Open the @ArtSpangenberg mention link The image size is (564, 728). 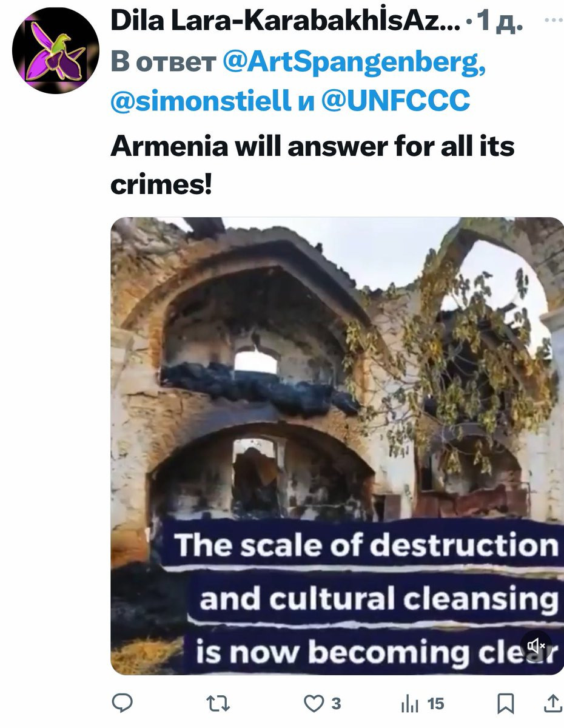click(355, 62)
